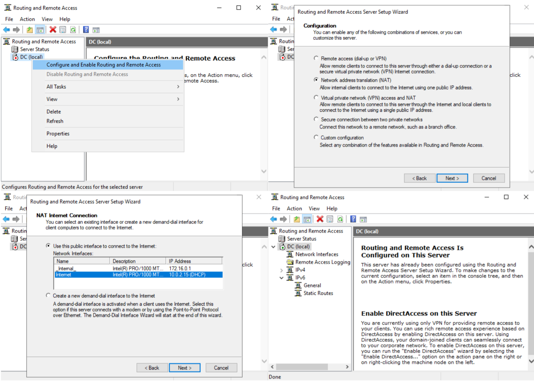This screenshot has width=534, height=392.
Task: Click Back on the wizard Configuration page
Action: 419,178
